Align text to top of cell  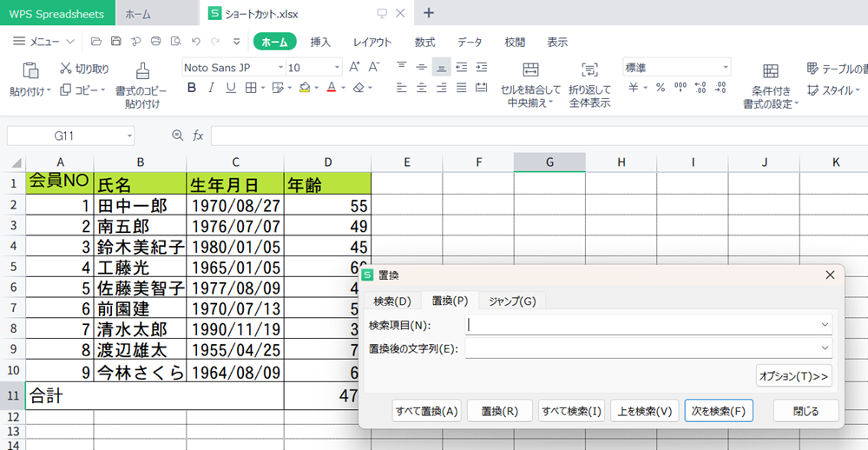tap(402, 67)
